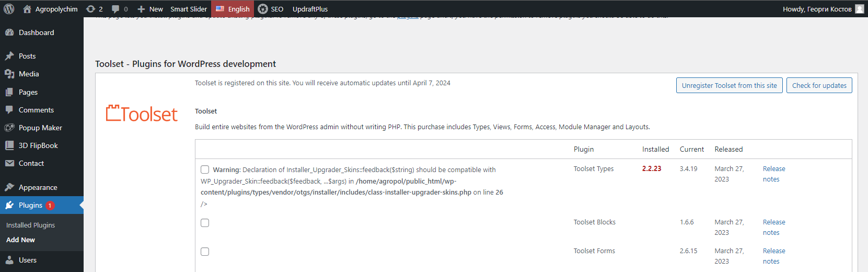Click the Popup Maker icon

pos(9,128)
